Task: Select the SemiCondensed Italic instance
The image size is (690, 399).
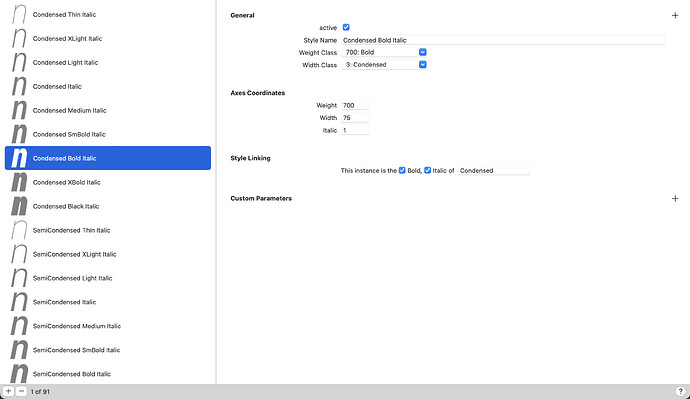Action: (x=108, y=302)
